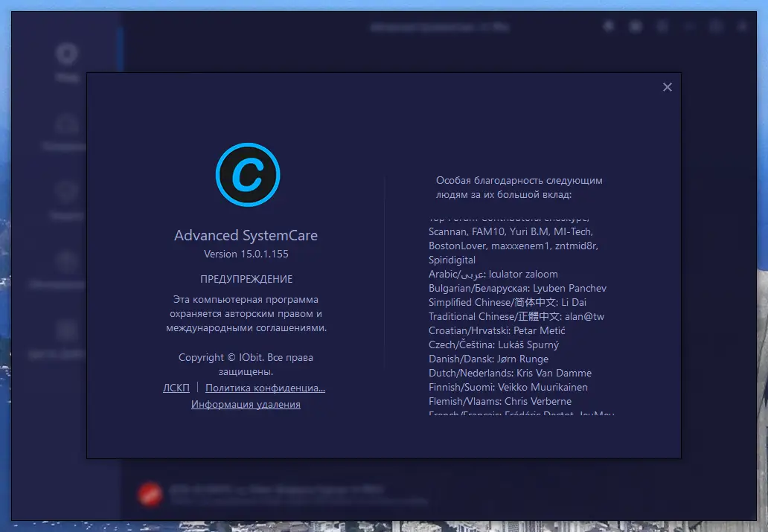
Task: Expand the arrow next to the title bar icons
Action: pos(688,25)
